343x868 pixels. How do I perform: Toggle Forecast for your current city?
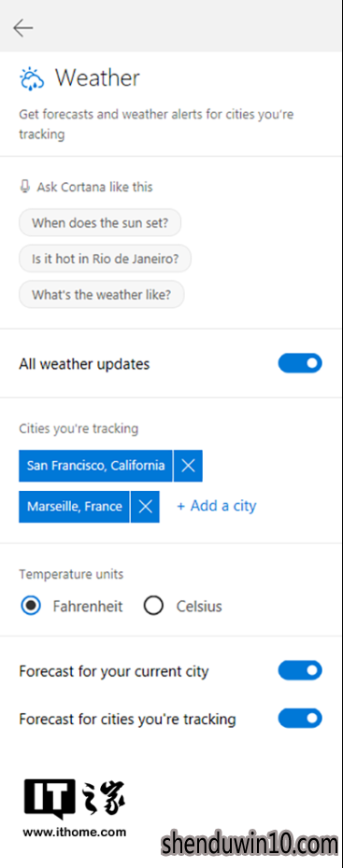click(x=300, y=670)
